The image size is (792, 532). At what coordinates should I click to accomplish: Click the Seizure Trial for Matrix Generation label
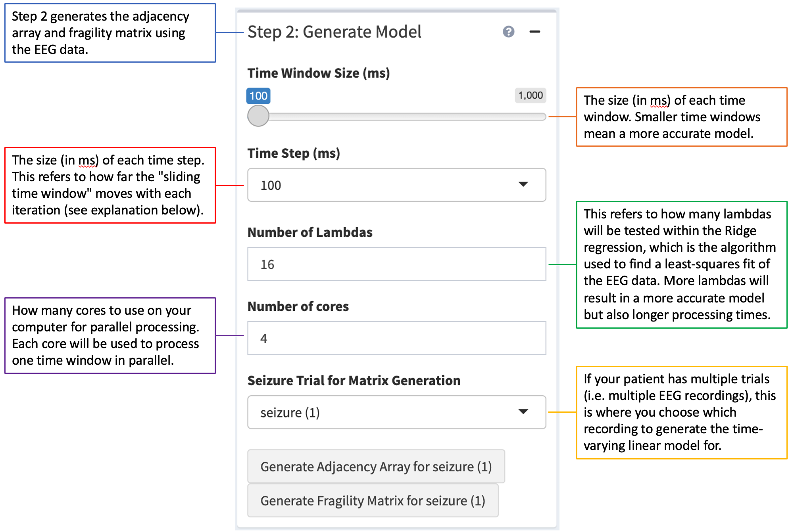(x=354, y=381)
